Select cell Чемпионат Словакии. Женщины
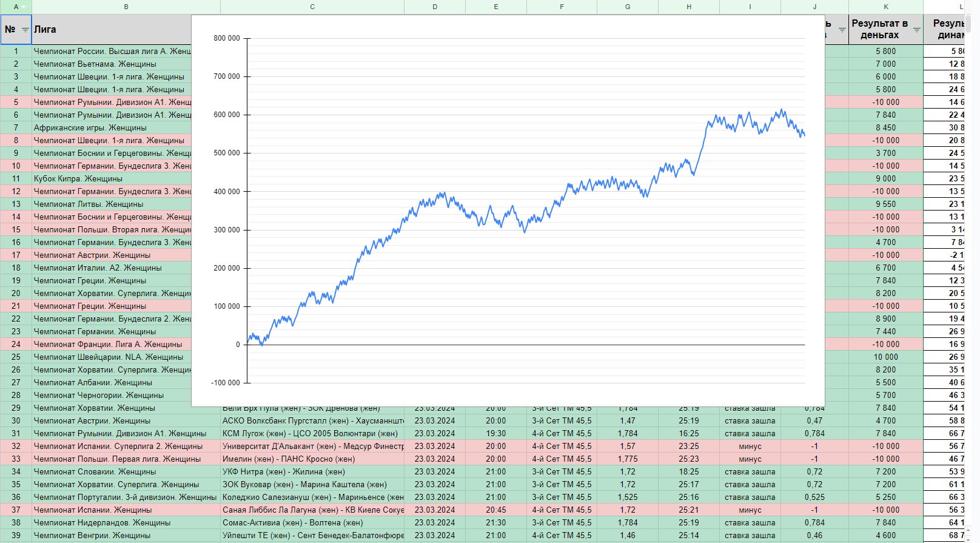 point(126,471)
